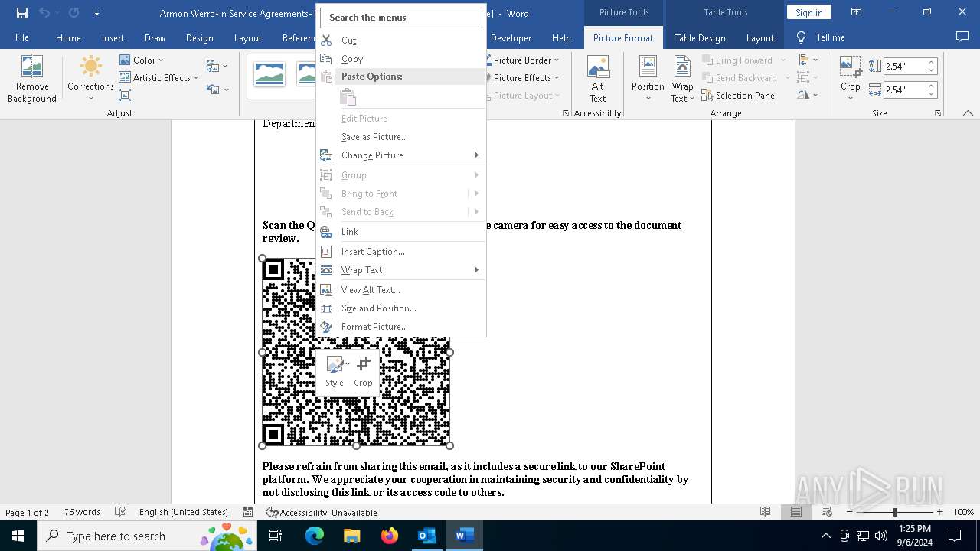The height and width of the screenshot is (551, 980).
Task: Open the Selection Pane
Action: point(738,95)
